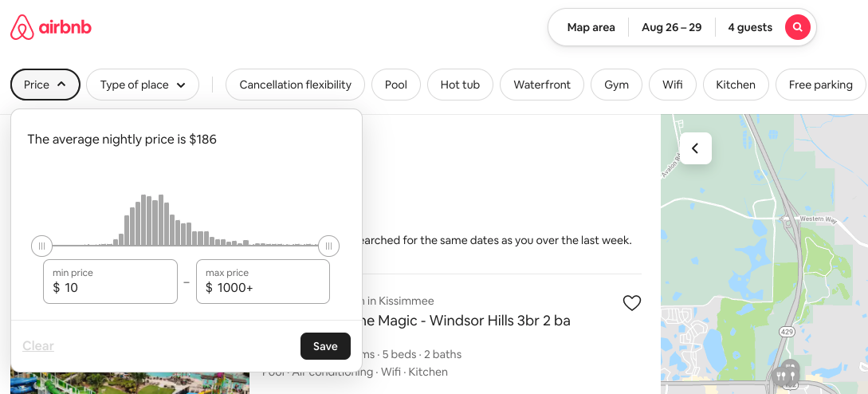The image size is (868, 394).
Task: Click the min price input field
Action: pos(110,282)
